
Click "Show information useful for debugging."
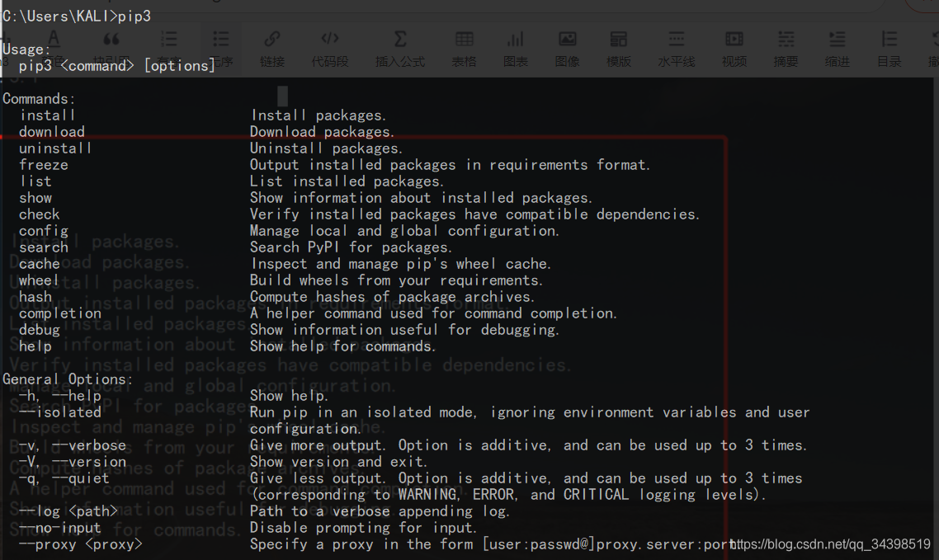point(405,330)
